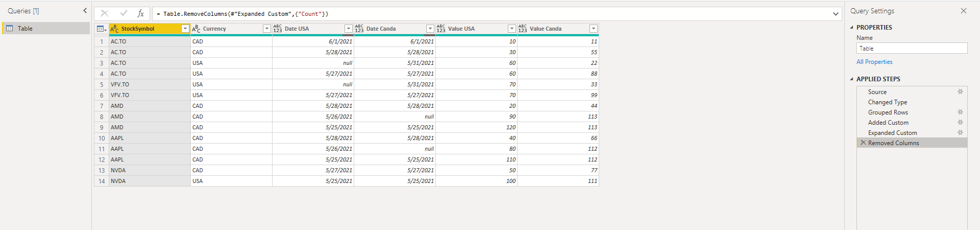
Task: Click the Queries [1] pane title
Action: click(x=23, y=11)
